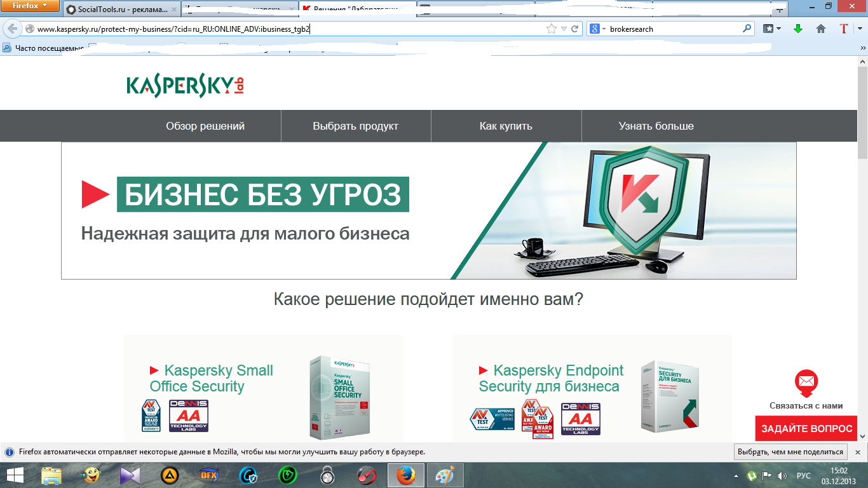Click Dennis AA badge under Small Office Security
This screenshot has height=488, width=868.
click(189, 416)
